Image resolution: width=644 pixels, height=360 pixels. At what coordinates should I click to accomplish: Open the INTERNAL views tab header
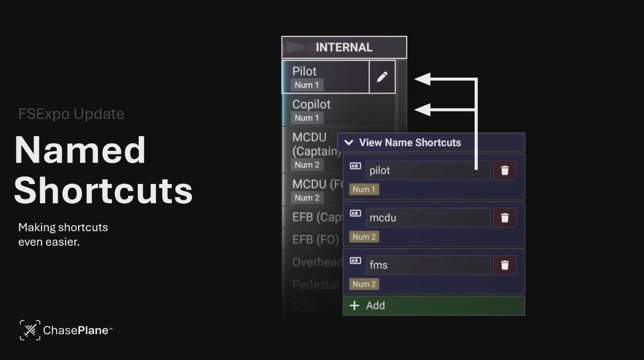[344, 47]
